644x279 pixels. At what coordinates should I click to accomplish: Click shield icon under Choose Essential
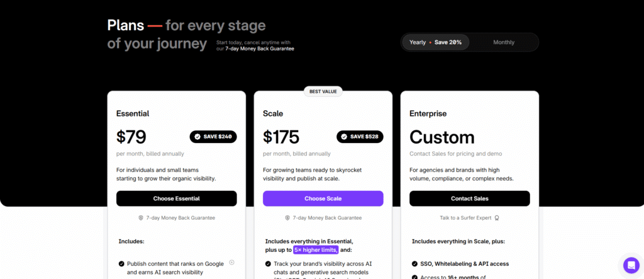point(141,218)
